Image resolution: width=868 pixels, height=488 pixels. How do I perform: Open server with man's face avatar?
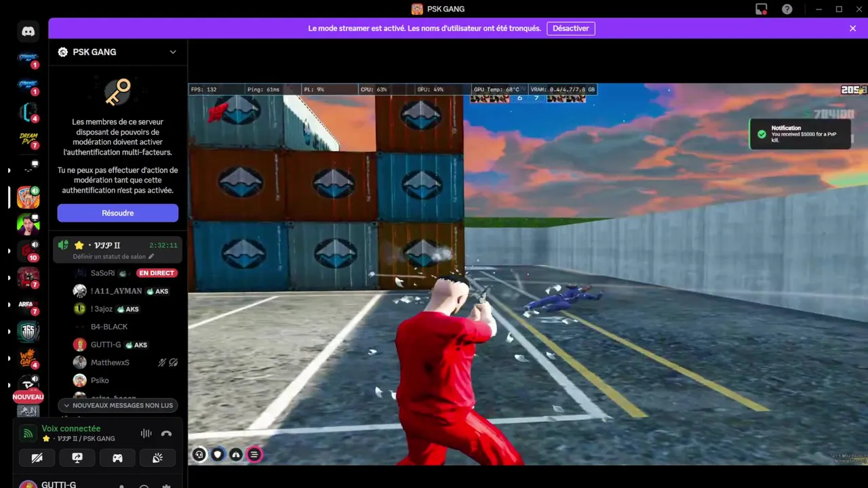point(28,224)
